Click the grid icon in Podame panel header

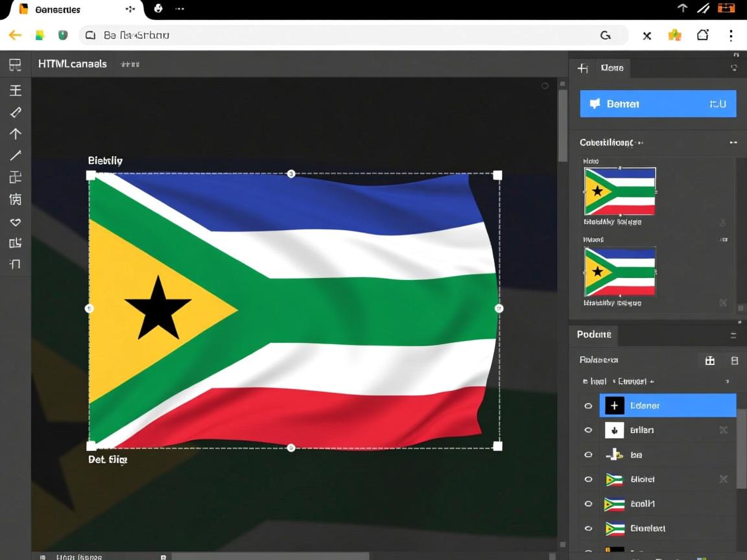pos(709,360)
